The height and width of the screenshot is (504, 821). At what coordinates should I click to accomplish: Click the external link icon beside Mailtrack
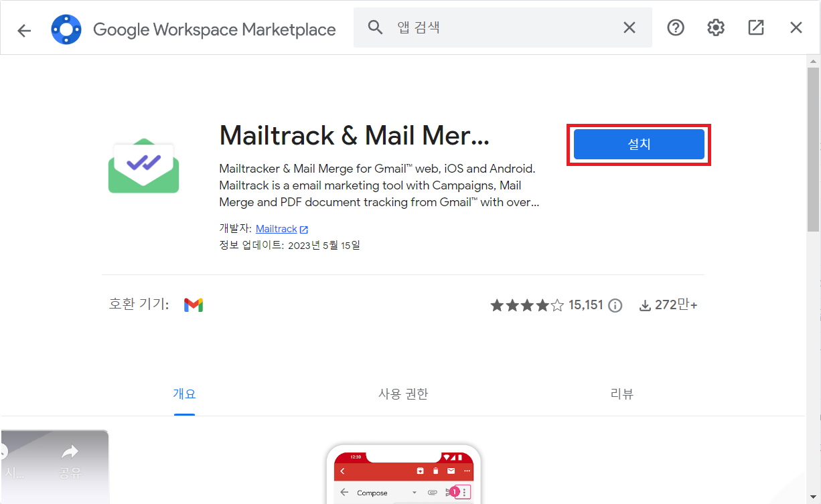(x=305, y=228)
